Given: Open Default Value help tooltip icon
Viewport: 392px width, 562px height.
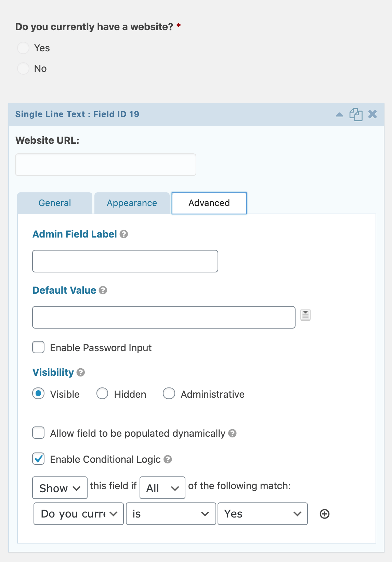Looking at the screenshot, I should [x=103, y=290].
